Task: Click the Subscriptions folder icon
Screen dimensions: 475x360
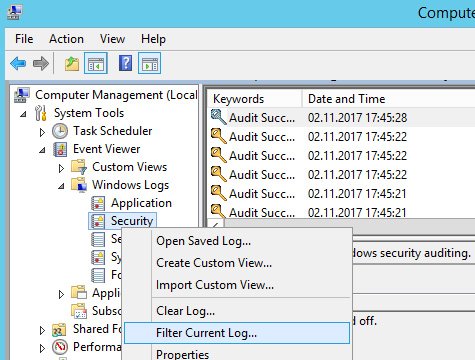Action: coord(79,311)
